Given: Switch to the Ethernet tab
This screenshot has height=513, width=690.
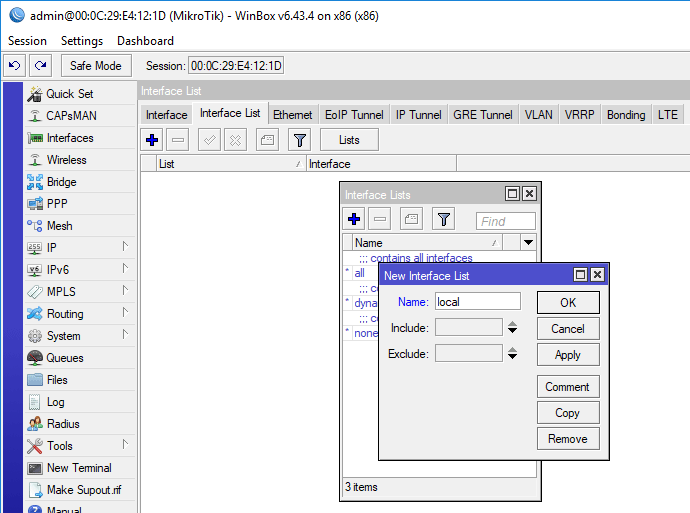Looking at the screenshot, I should pos(292,115).
